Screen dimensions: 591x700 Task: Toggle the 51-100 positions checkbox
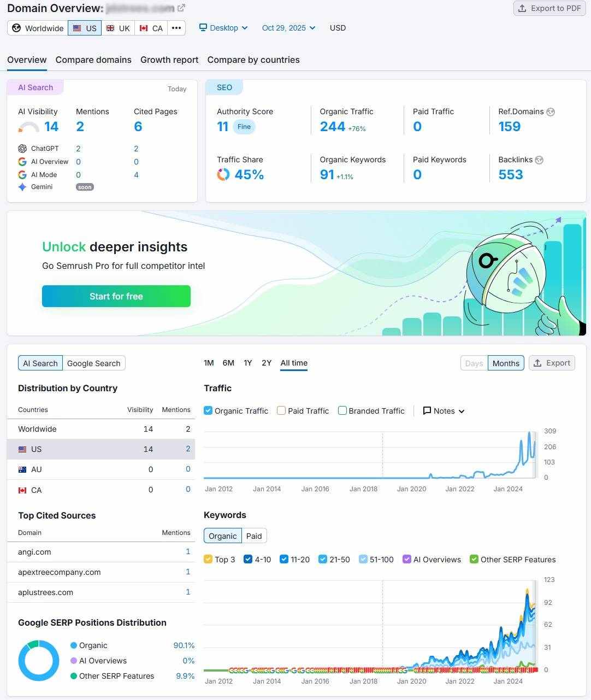tap(363, 559)
